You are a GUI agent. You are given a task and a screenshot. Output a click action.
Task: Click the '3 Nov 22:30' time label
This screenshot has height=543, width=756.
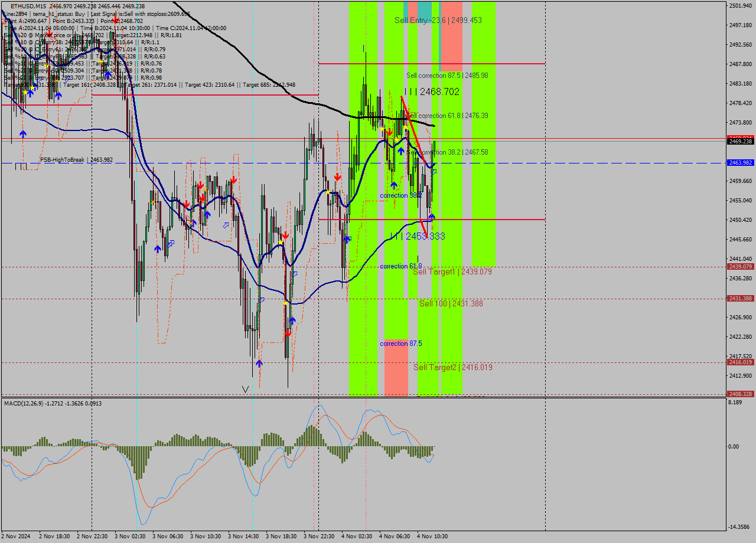coord(319,537)
